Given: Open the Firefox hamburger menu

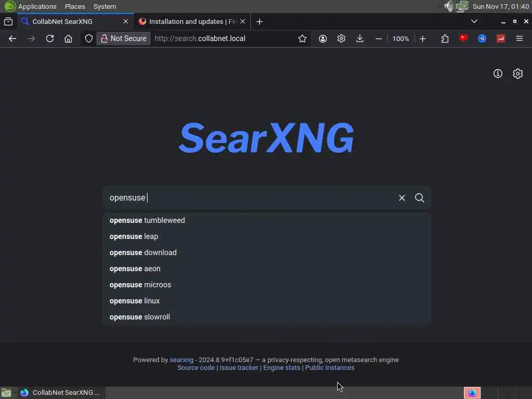Looking at the screenshot, I should 520,38.
